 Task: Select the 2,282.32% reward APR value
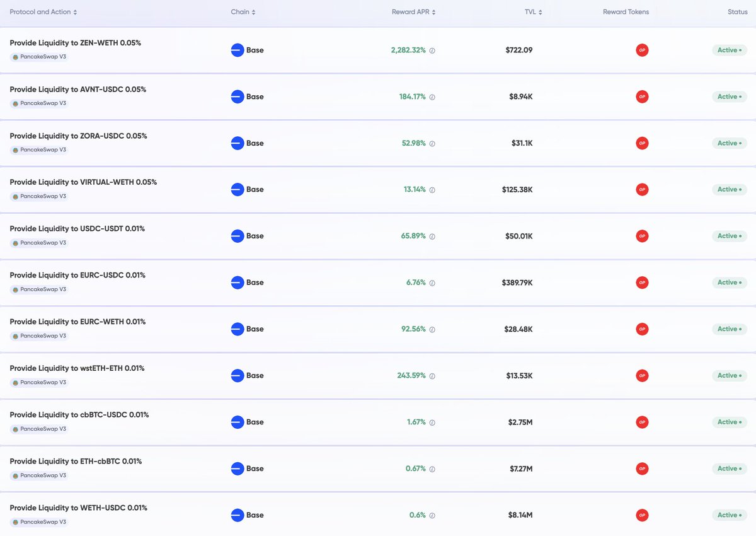(408, 50)
